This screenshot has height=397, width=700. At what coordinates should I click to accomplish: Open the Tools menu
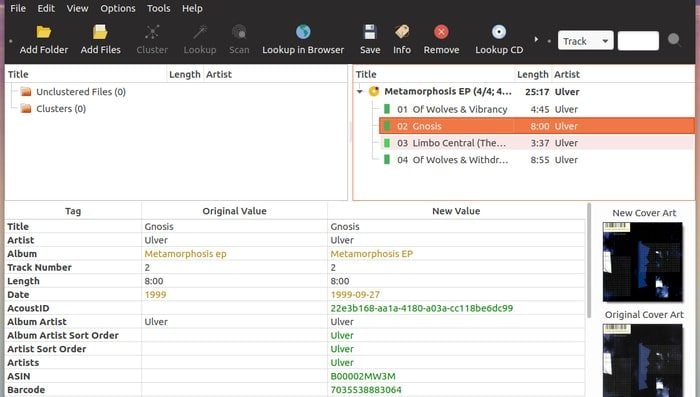pyautogui.click(x=158, y=8)
